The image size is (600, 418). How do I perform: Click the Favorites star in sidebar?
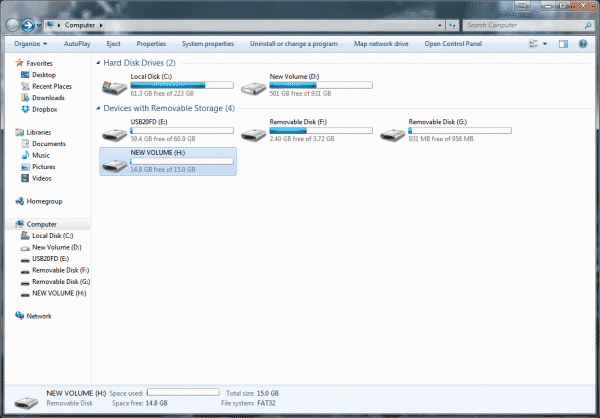[x=20, y=63]
